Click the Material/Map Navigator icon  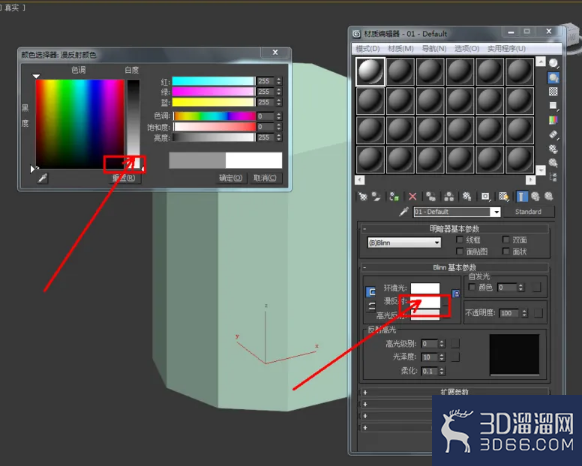point(553,177)
